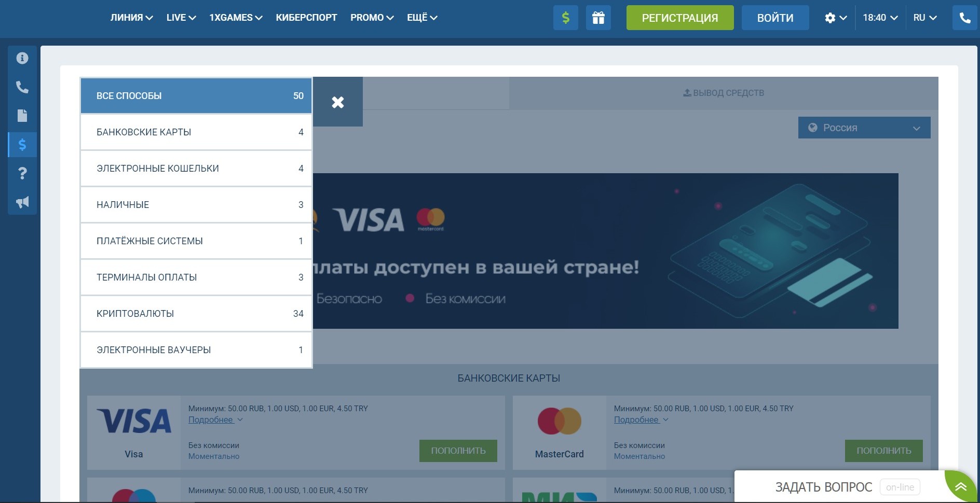Select ТЕРМИНАЛЫ ОПЛАТЫ category
The image size is (980, 503).
196,277
